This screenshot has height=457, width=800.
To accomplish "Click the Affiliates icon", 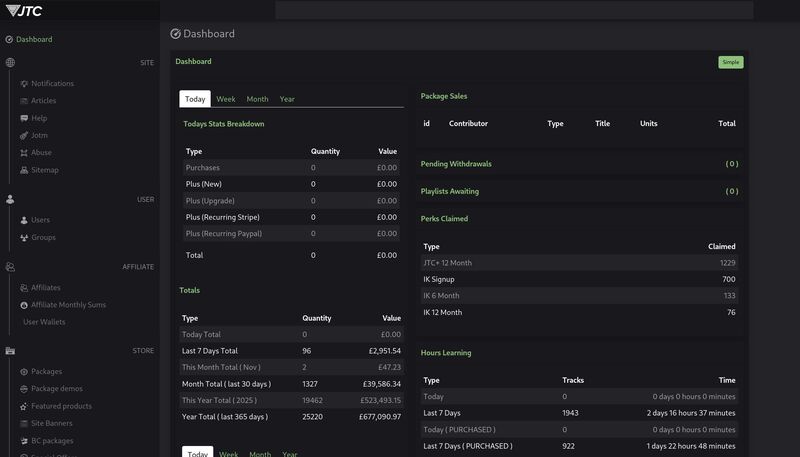I will (24, 288).
